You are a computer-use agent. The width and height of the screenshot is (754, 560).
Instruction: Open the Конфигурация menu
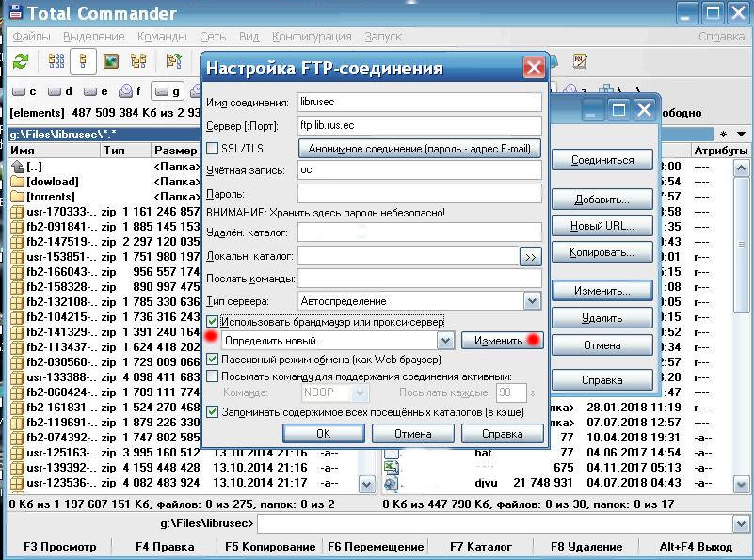tap(312, 37)
